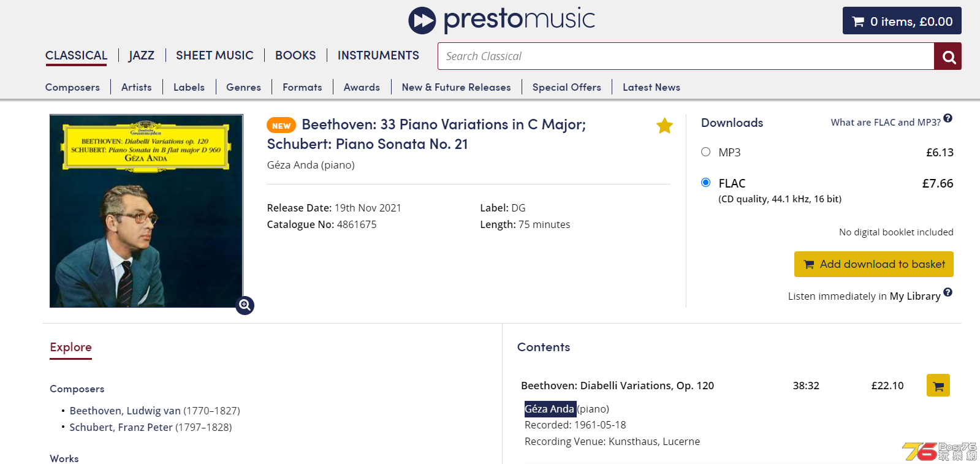
Task: Click the gold star favourite icon
Action: (x=664, y=126)
